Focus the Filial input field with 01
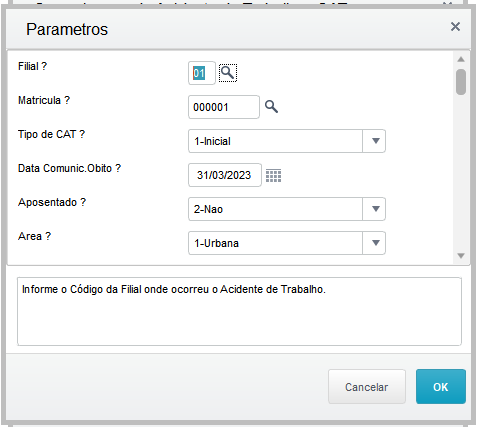 [202, 73]
